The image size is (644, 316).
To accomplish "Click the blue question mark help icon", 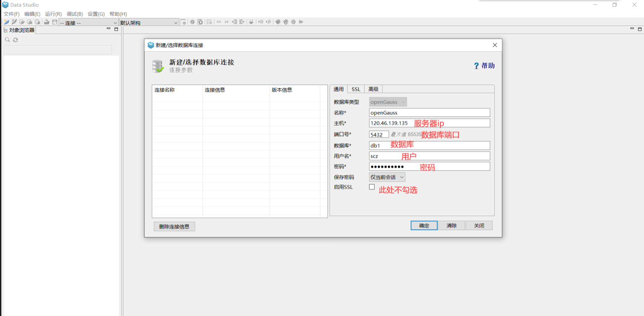I will (x=477, y=66).
